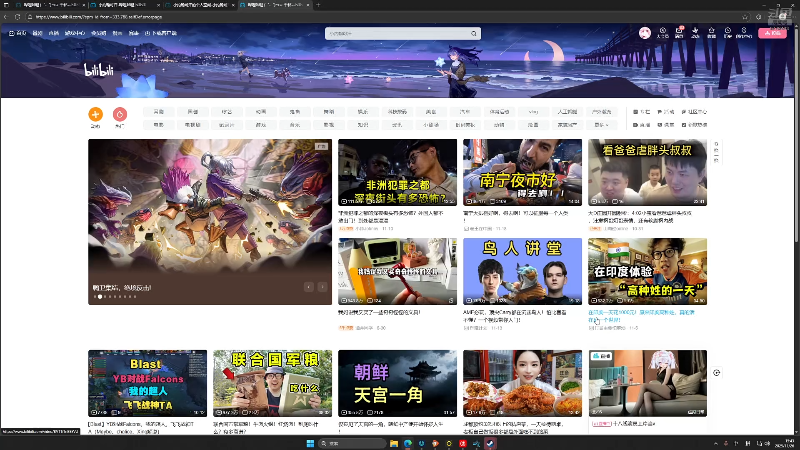The height and width of the screenshot is (450, 800).
Task: Select the 人工智能 category chip
Action: coord(567,112)
